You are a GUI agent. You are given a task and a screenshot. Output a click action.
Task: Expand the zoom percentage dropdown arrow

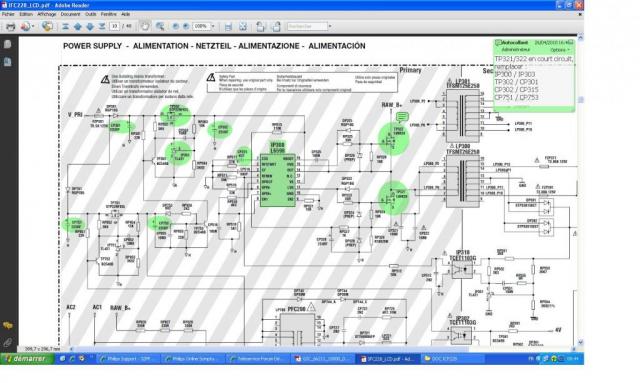pyautogui.click(x=213, y=27)
